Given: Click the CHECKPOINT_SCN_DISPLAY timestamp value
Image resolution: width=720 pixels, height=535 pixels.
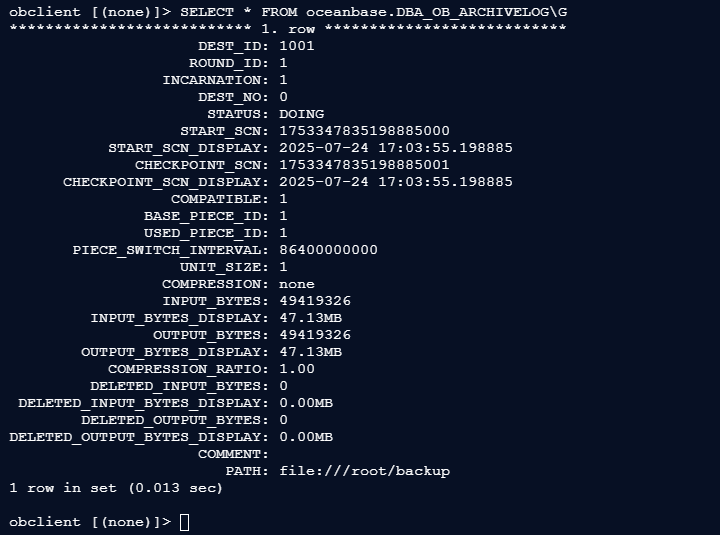Looking at the screenshot, I should click(x=396, y=182).
